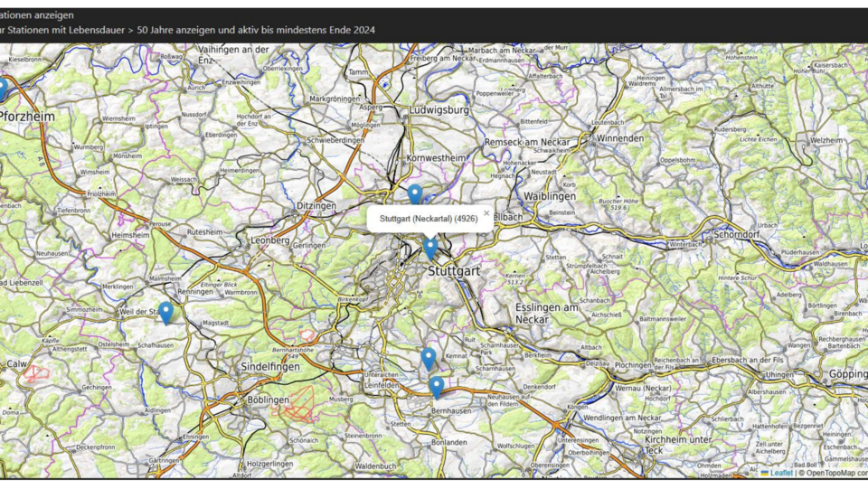The height and width of the screenshot is (489, 868).
Task: Close the Stuttgart (Neckartal) popup
Action: coord(486,213)
